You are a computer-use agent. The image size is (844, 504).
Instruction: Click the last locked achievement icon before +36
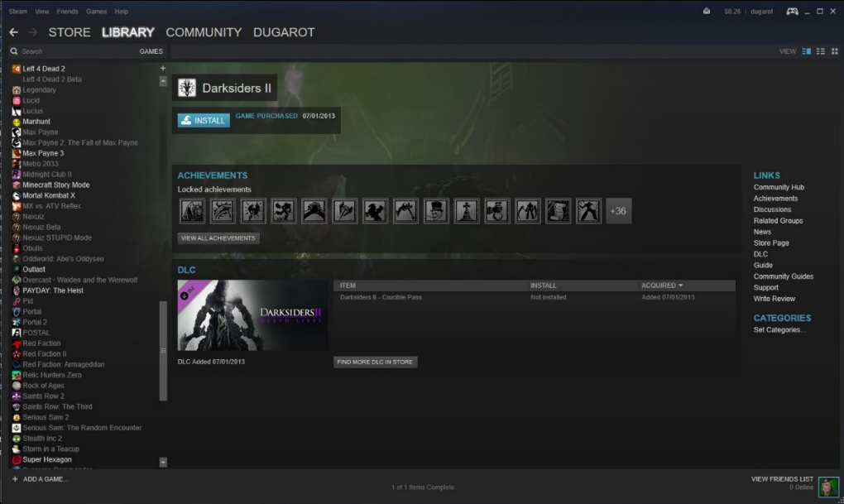click(588, 210)
